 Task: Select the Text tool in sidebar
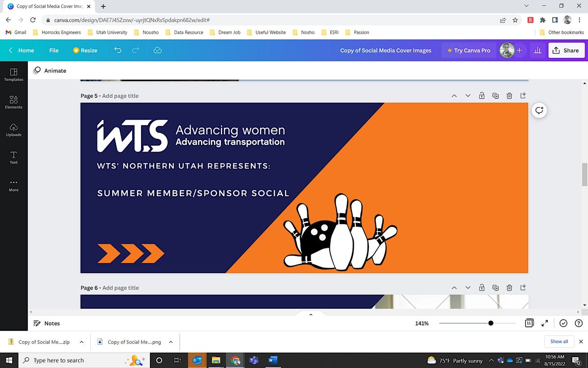click(14, 157)
